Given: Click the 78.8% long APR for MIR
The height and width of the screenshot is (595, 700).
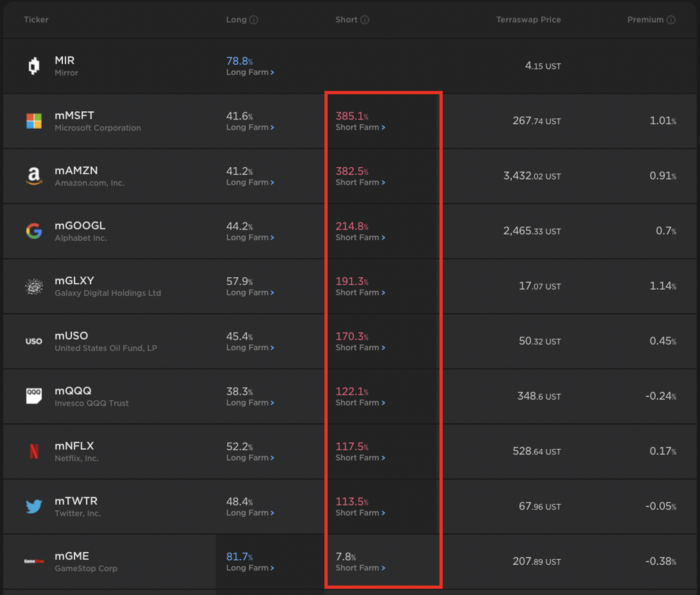Looking at the screenshot, I should click(239, 61).
